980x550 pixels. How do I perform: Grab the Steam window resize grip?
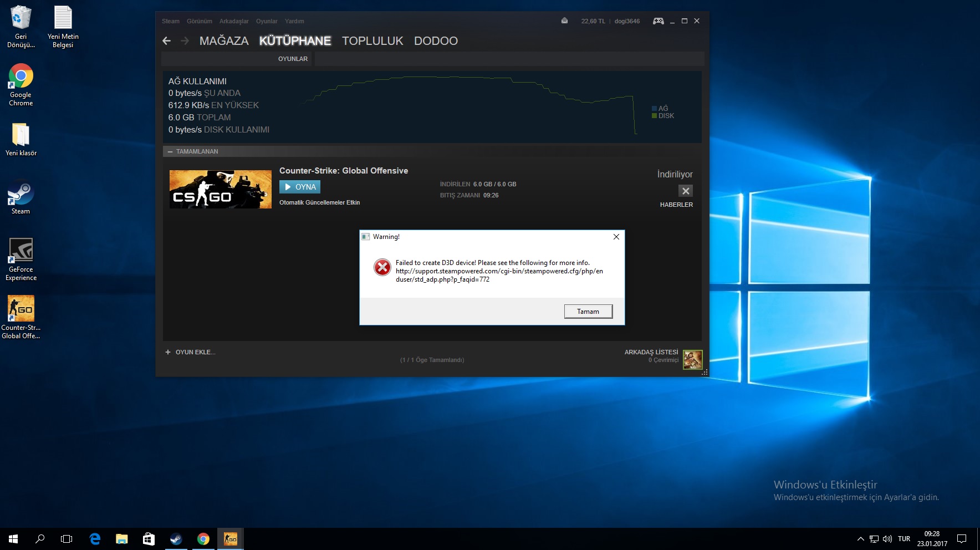(705, 373)
